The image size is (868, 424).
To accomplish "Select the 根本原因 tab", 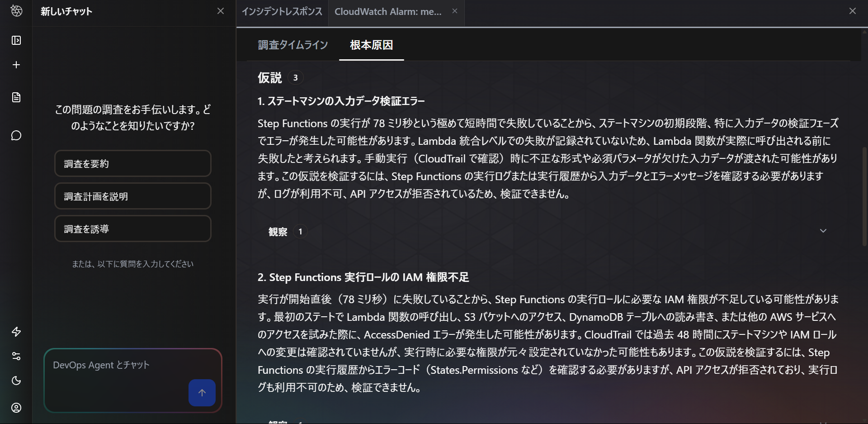I will coord(371,45).
